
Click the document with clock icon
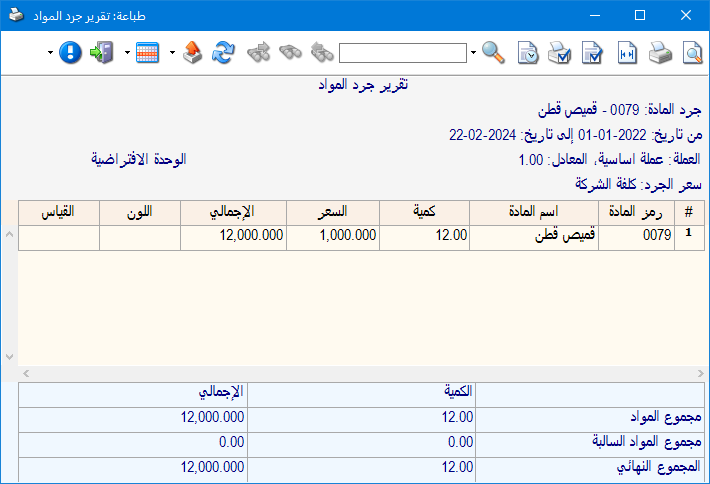pos(528,53)
